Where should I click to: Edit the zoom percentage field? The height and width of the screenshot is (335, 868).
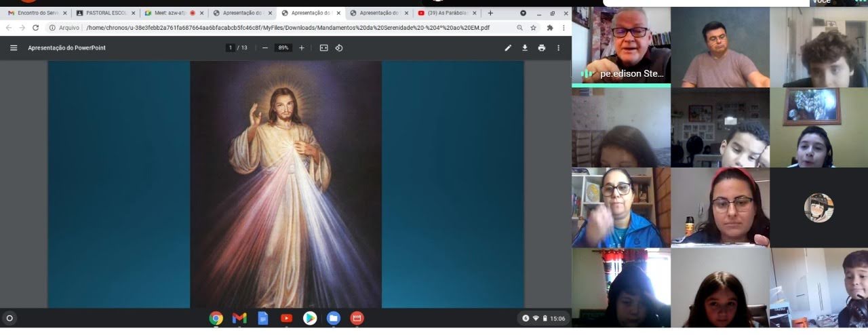283,48
